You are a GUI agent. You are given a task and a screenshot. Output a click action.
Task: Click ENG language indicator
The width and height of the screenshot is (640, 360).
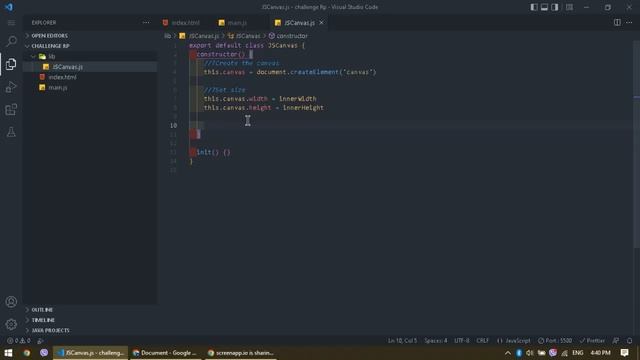tap(578, 353)
